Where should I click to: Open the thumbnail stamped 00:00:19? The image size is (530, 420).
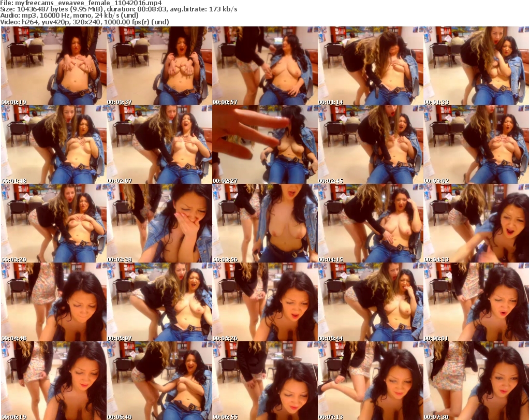point(54,66)
